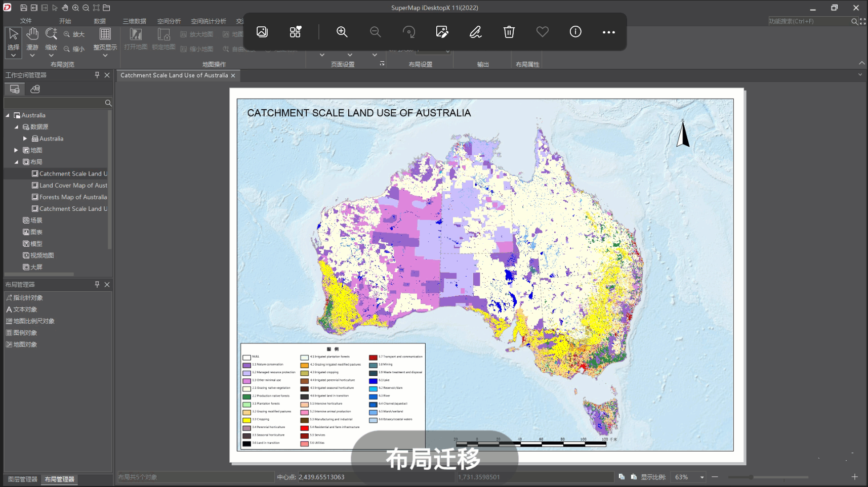Collapse the Australia workspace root node
Image resolution: width=868 pixels, height=487 pixels.
8,115
